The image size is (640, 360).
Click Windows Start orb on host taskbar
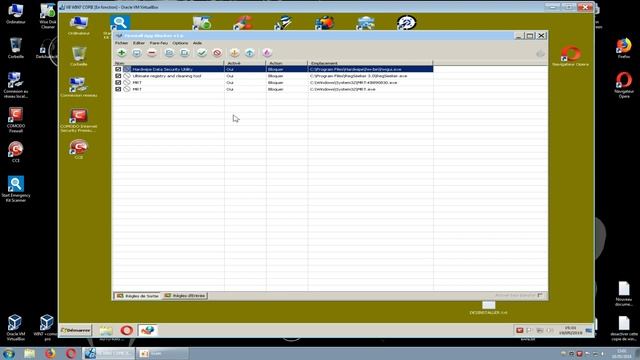[x=9, y=353]
